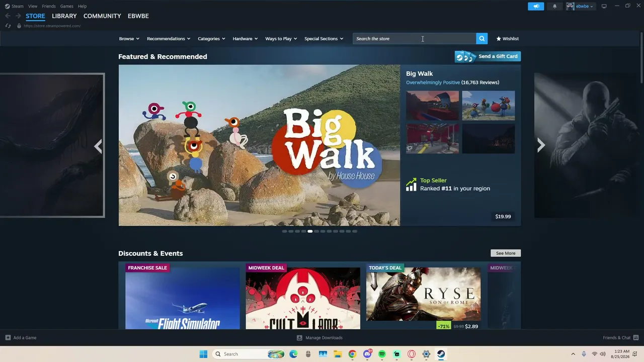Expand the Recommendations dropdown
644x362 pixels.
(169, 39)
